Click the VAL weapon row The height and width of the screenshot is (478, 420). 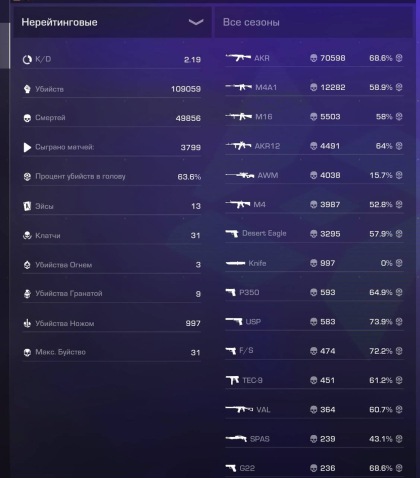coord(314,409)
